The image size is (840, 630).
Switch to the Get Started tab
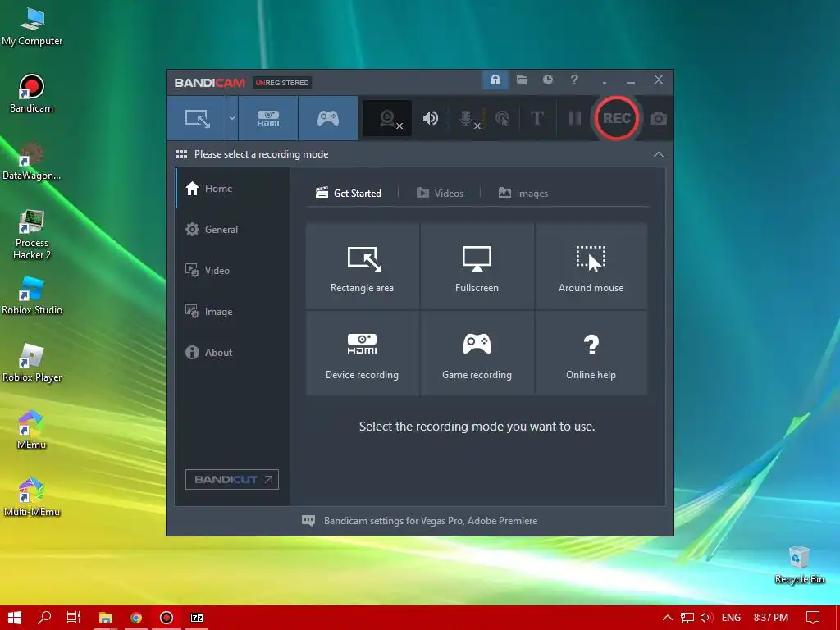pos(349,193)
